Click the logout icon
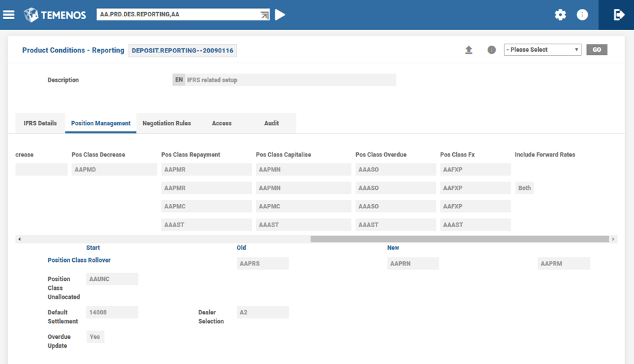The image size is (634, 364). pos(618,14)
